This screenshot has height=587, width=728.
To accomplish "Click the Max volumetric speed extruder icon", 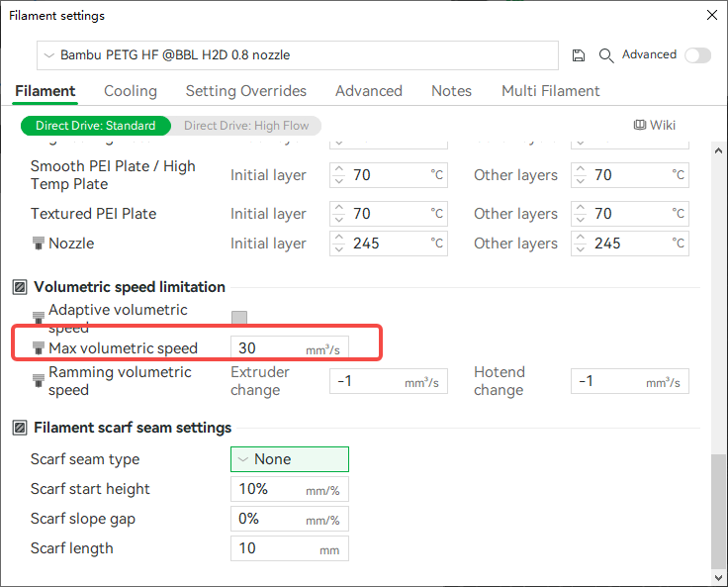I will coord(38,348).
